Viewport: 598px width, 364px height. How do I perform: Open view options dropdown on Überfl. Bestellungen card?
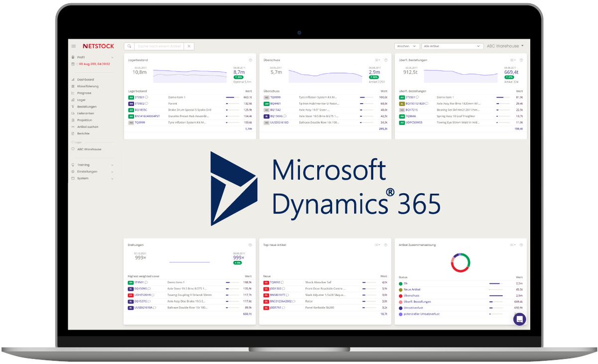pyautogui.click(x=513, y=60)
